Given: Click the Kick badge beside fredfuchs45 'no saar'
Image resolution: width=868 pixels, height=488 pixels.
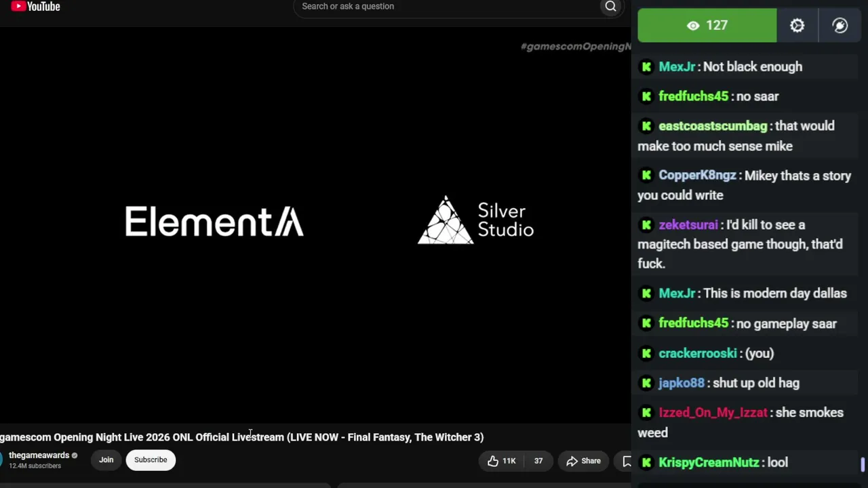Looking at the screenshot, I should coord(646,96).
